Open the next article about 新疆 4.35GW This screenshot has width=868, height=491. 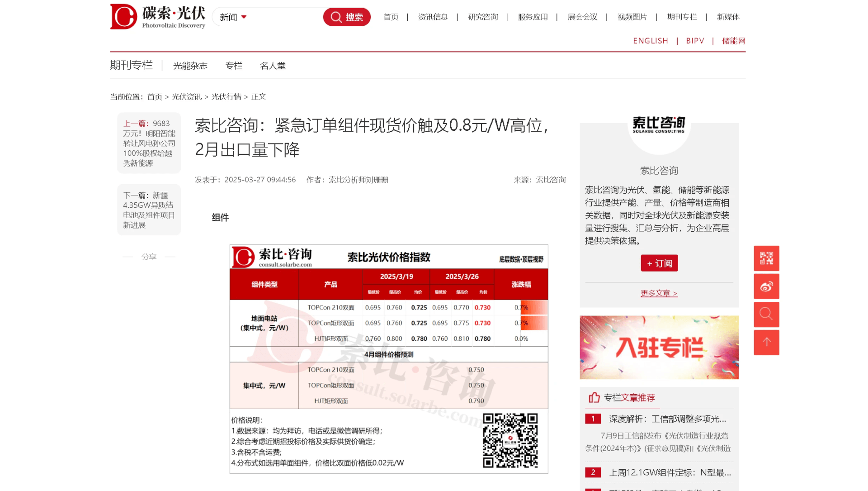[149, 210]
